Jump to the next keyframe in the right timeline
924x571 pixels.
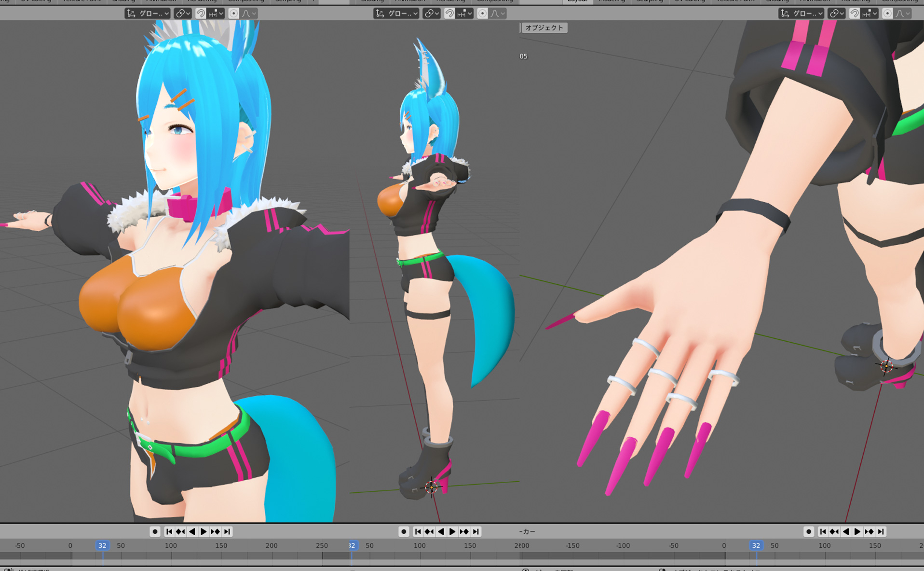(869, 531)
